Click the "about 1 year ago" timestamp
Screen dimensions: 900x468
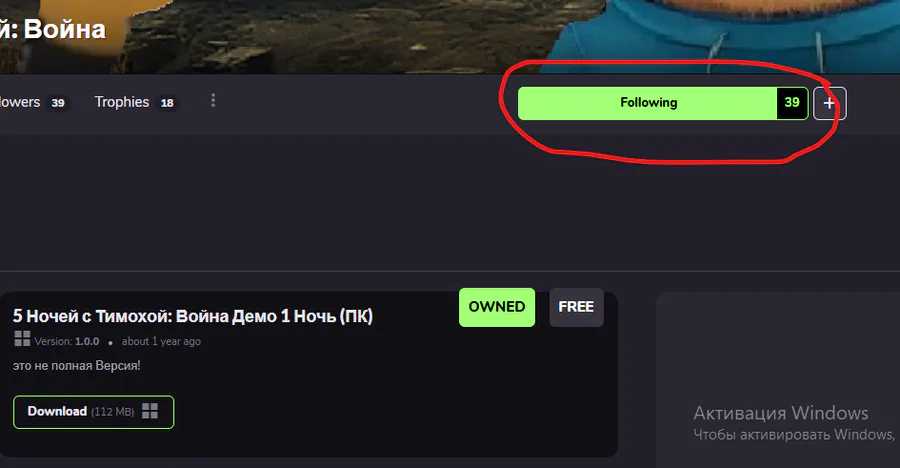[161, 341]
